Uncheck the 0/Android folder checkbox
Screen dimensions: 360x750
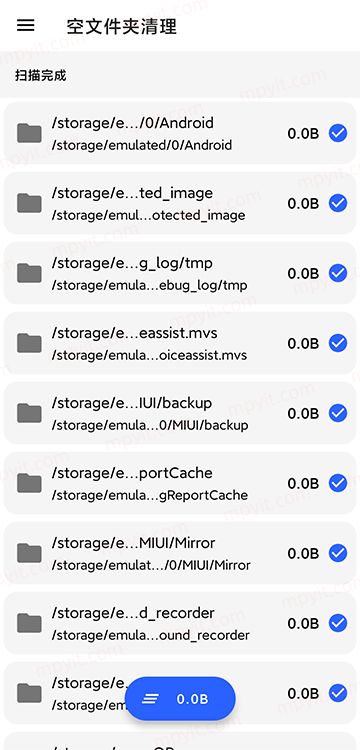(338, 133)
